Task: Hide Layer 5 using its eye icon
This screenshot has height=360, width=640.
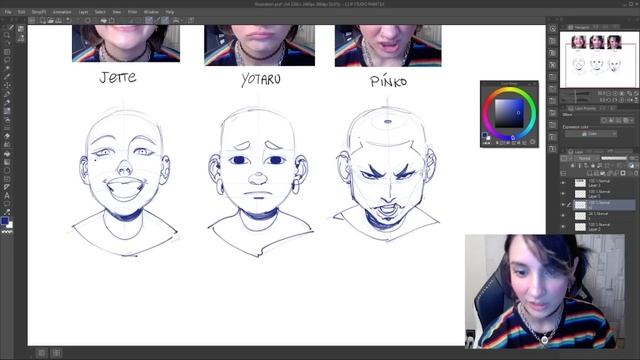Action: (x=563, y=194)
